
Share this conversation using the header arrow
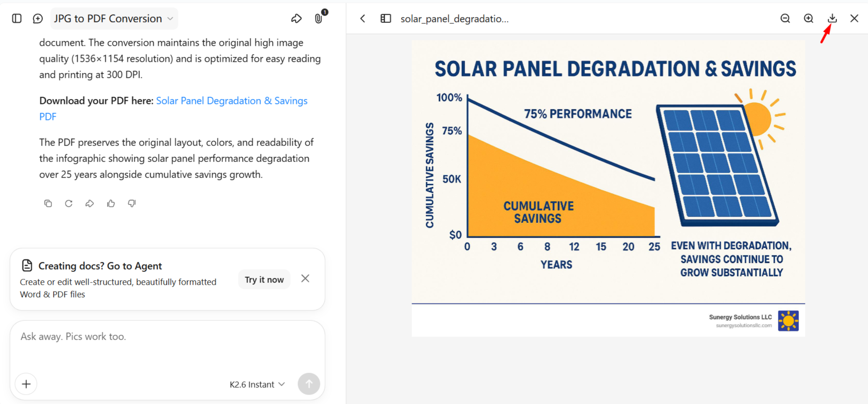coord(296,18)
